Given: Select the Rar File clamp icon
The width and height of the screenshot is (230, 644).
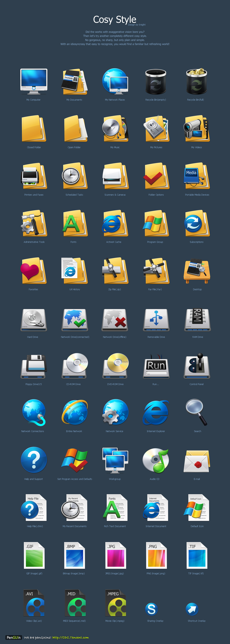Looking at the screenshot, I should (156, 271).
